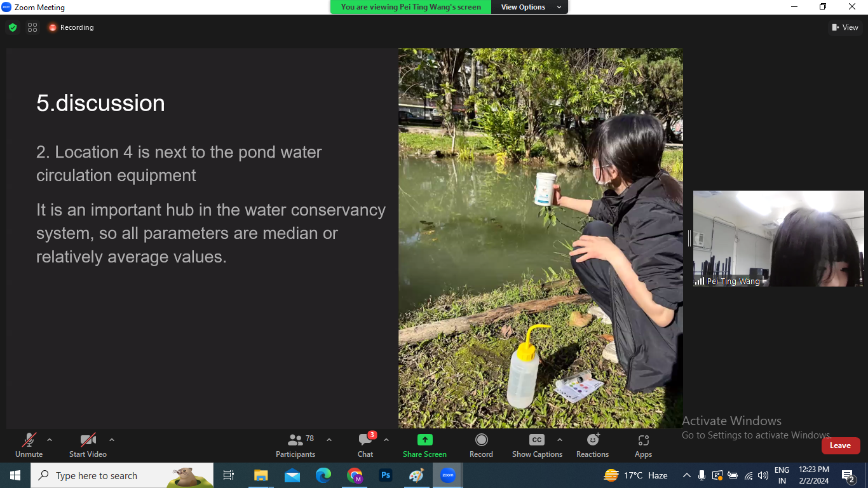Expand the arrow next to Participants

[x=329, y=440]
